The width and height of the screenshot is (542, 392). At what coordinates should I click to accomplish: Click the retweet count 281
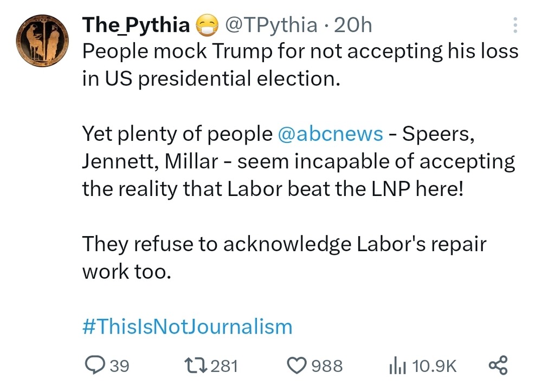pos(224,366)
